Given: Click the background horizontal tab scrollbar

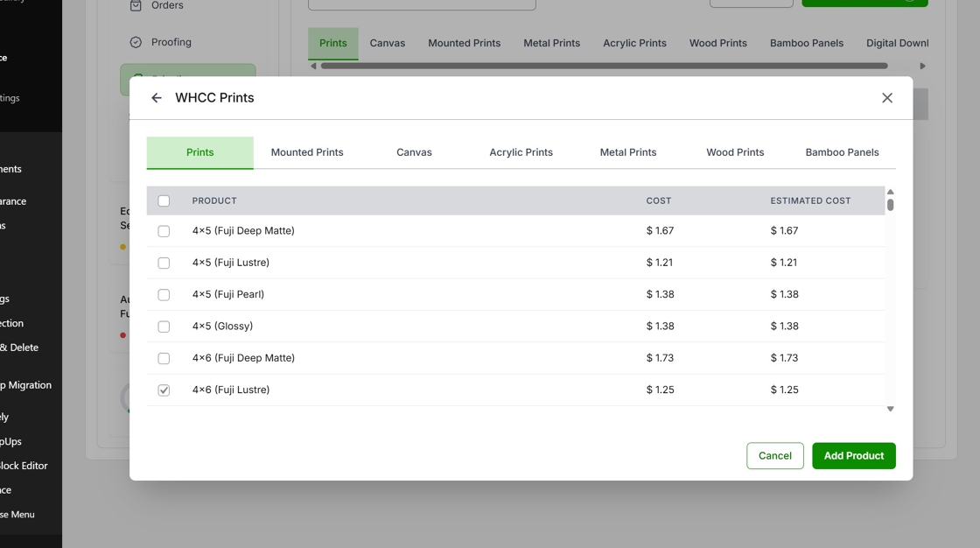Looking at the screenshot, I should (x=604, y=66).
